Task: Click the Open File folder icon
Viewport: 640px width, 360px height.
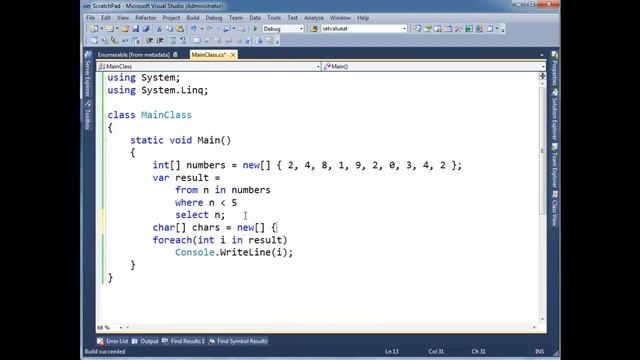Action: coord(125,29)
